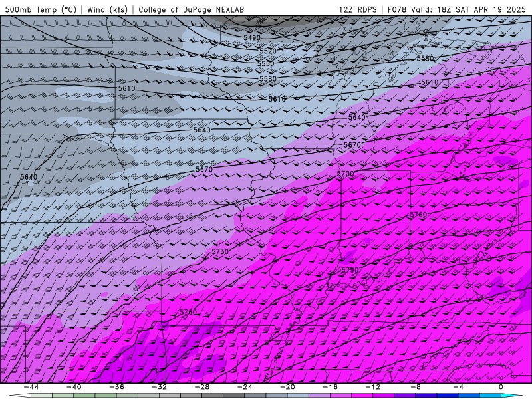
Task: Click the -44 color bar tick label
Action: tap(31, 387)
